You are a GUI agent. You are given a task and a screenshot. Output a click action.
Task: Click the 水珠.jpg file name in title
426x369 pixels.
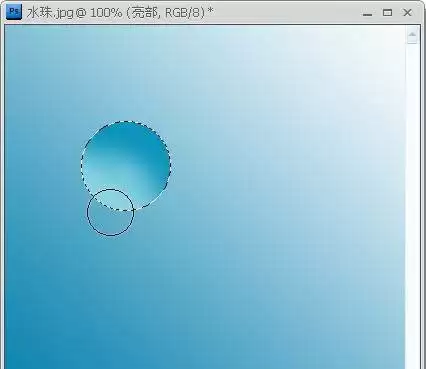(50, 13)
